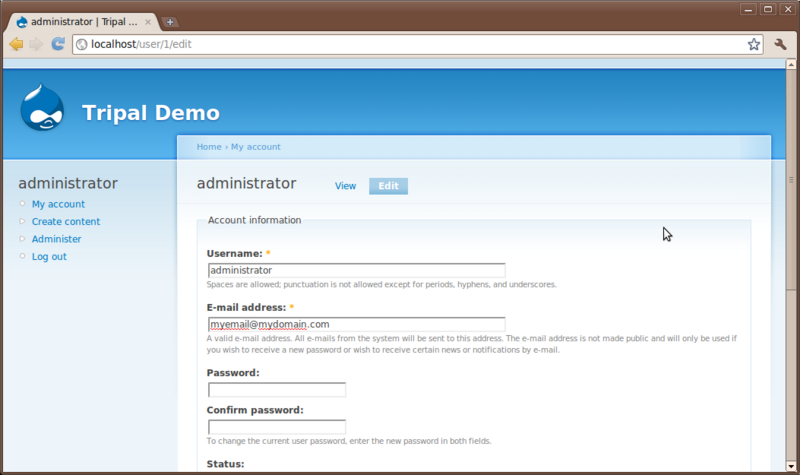The width and height of the screenshot is (800, 475).
Task: Focus the Confirm password field
Action: pyautogui.click(x=277, y=427)
